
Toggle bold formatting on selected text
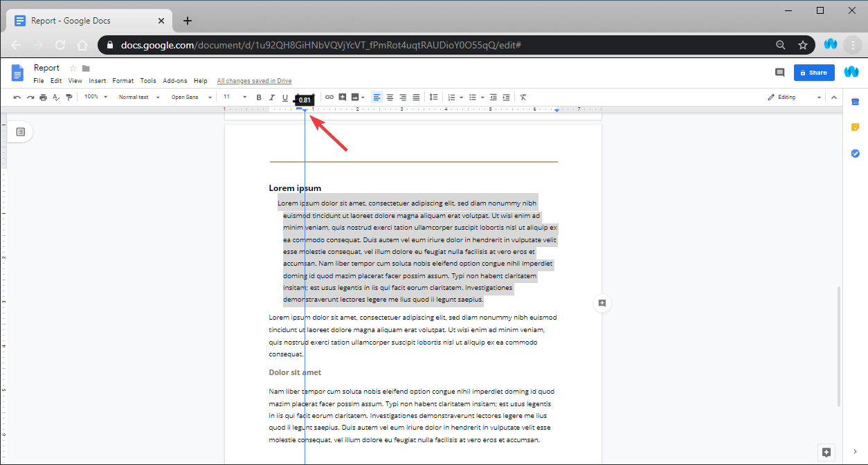[258, 97]
